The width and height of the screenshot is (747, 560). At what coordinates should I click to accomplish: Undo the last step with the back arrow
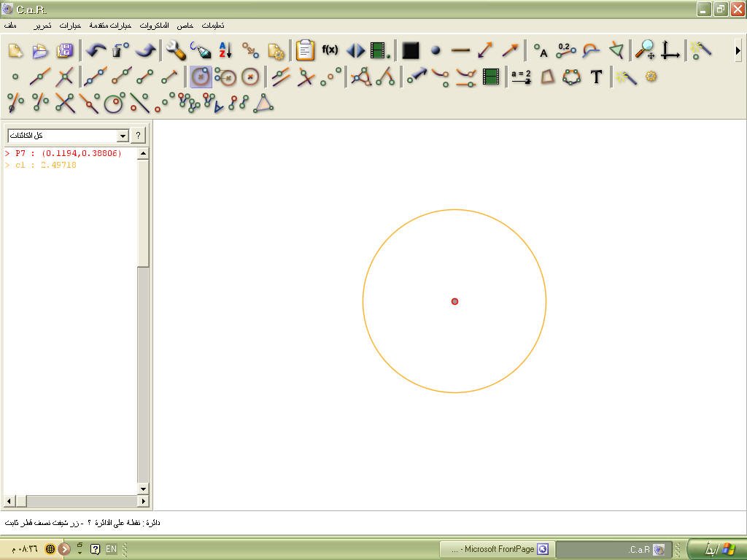coord(96,50)
